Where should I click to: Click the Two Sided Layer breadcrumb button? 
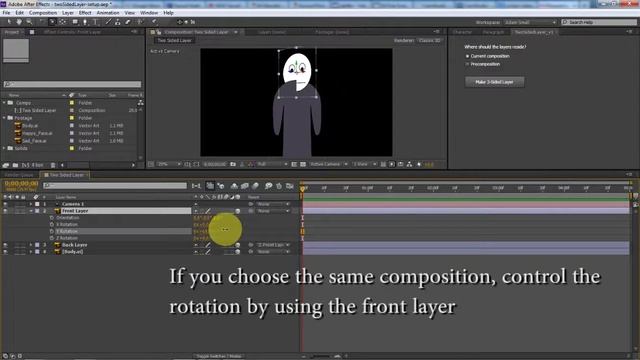[x=174, y=40]
